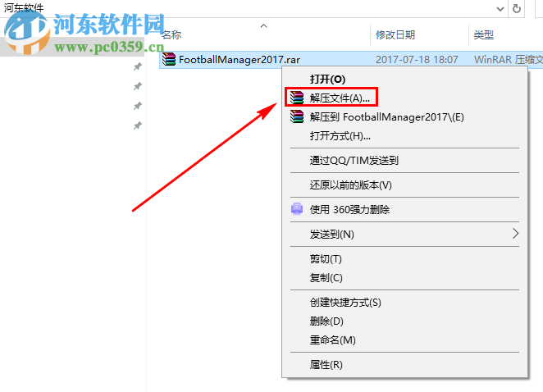Toggle sort order via the arrow above 名称 column
The image size is (543, 392).
coord(264,25)
